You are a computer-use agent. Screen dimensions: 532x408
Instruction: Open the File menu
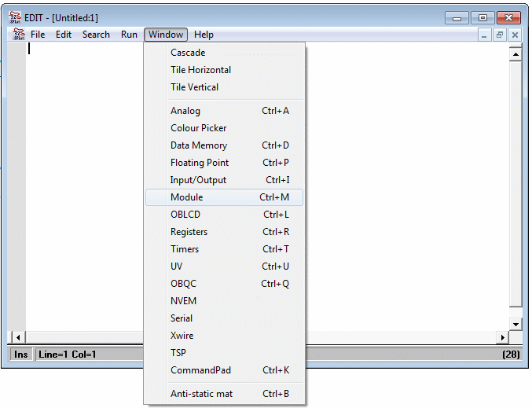(x=38, y=35)
